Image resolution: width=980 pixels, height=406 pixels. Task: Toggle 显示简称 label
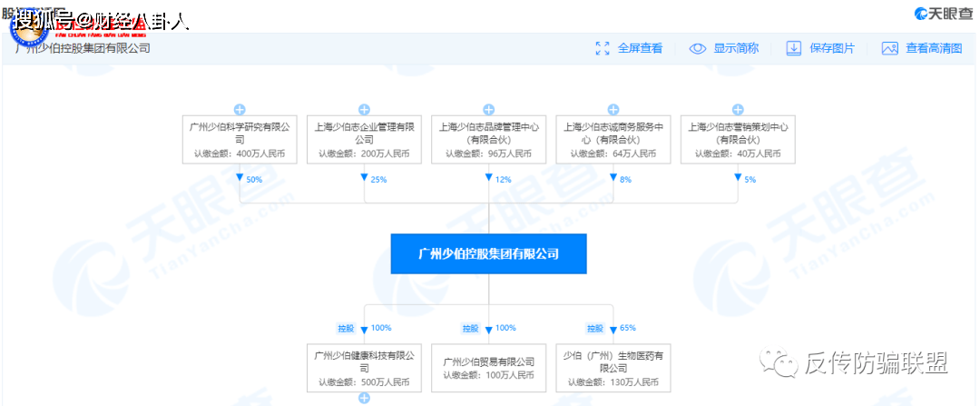(x=736, y=48)
